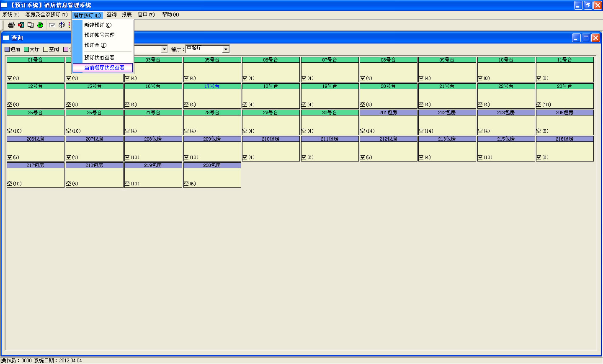Screen dimensions: 603x364
Task: Click the printer icon in toolbar
Action: pyautogui.click(x=11, y=25)
